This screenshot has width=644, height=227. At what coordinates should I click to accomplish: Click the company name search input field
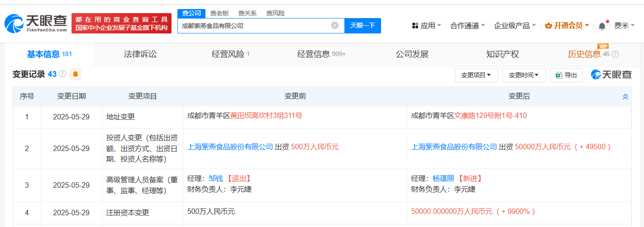pyautogui.click(x=253, y=26)
